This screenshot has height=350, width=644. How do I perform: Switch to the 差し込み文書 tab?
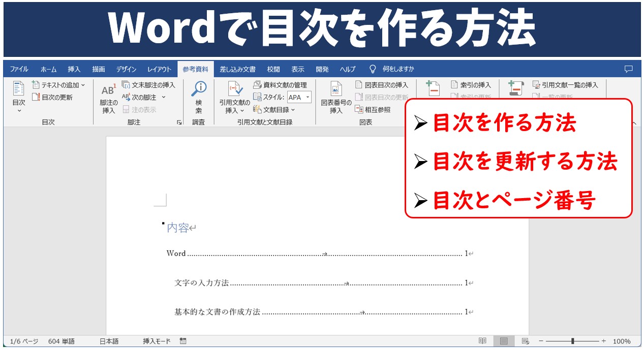click(x=238, y=69)
